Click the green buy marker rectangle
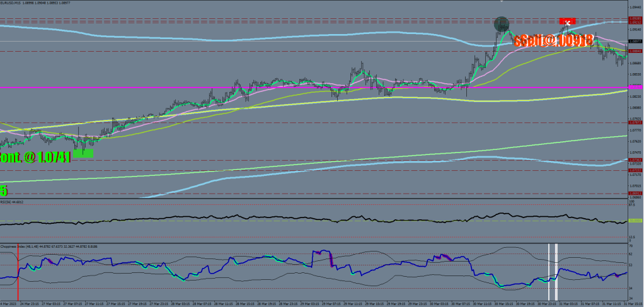 83,153
